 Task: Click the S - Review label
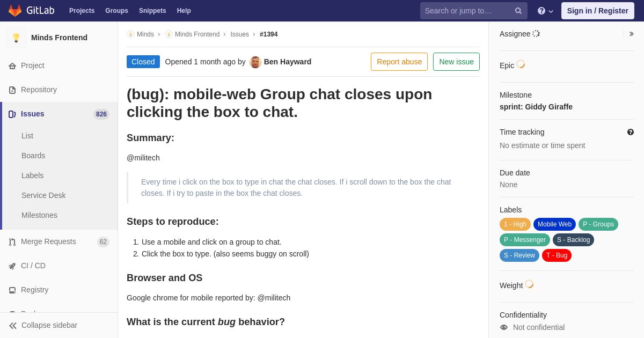519,255
